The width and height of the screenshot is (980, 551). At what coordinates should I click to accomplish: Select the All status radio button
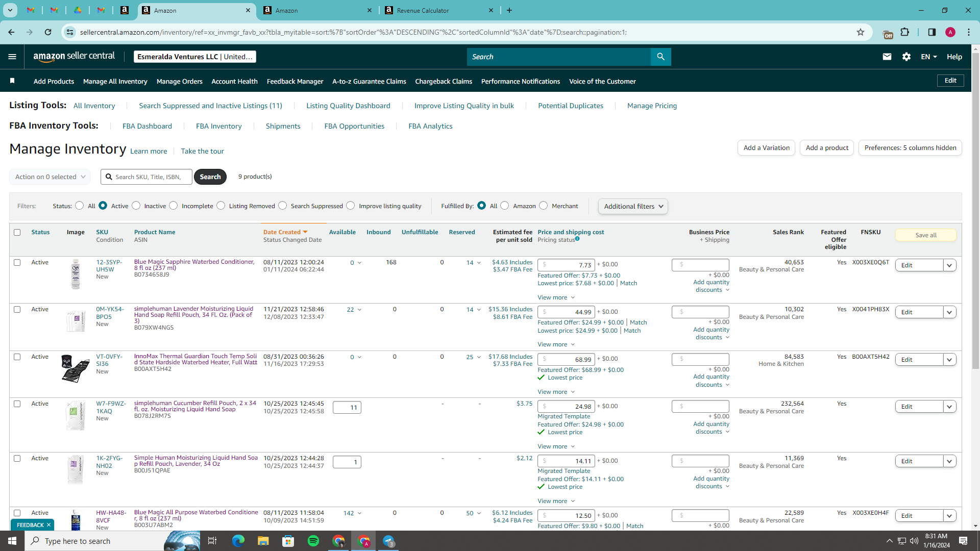click(x=79, y=206)
